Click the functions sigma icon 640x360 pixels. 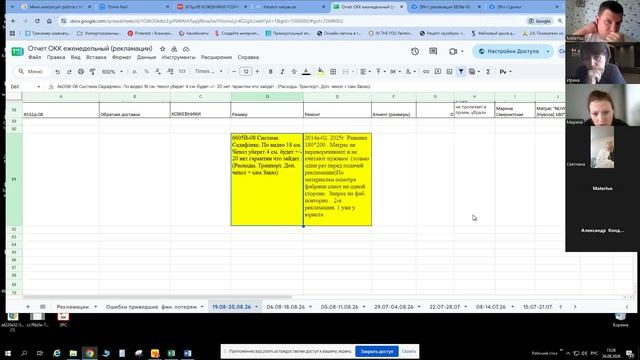488,71
